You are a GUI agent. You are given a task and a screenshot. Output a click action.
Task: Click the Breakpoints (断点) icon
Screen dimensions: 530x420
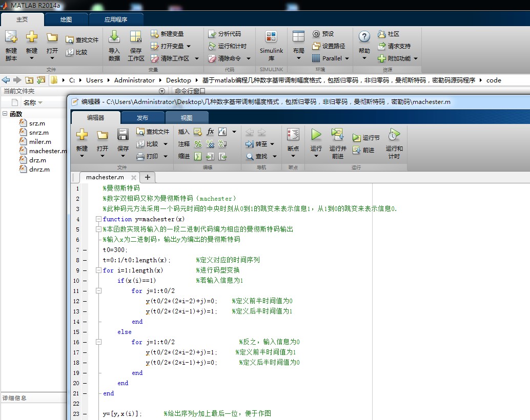[x=293, y=135]
